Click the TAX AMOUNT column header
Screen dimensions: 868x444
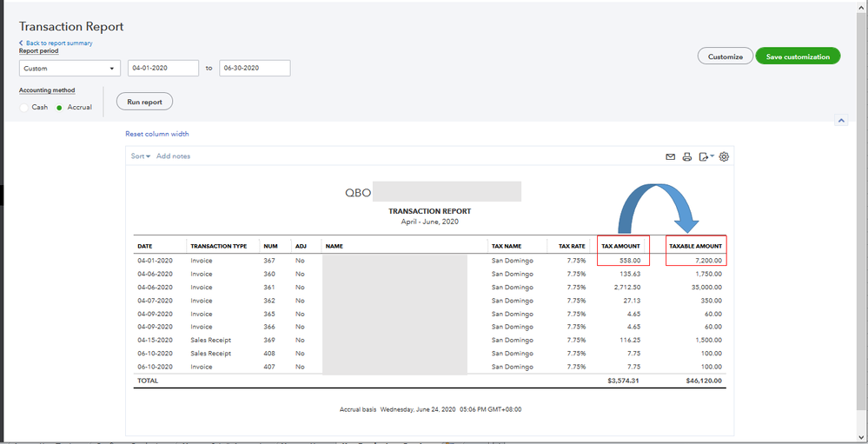(620, 246)
